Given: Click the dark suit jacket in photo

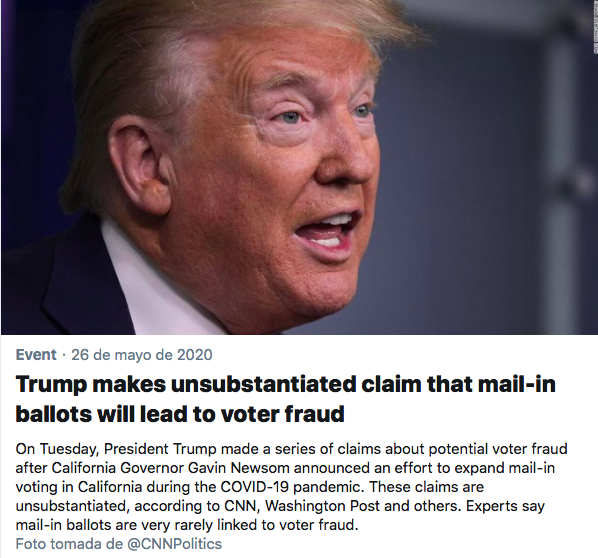Looking at the screenshot, I should [x=57, y=290].
